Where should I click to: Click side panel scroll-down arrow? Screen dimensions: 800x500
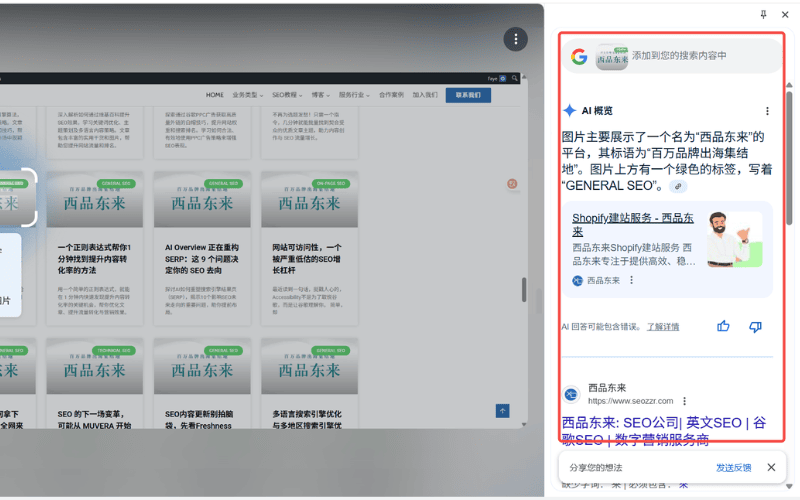(x=789, y=486)
